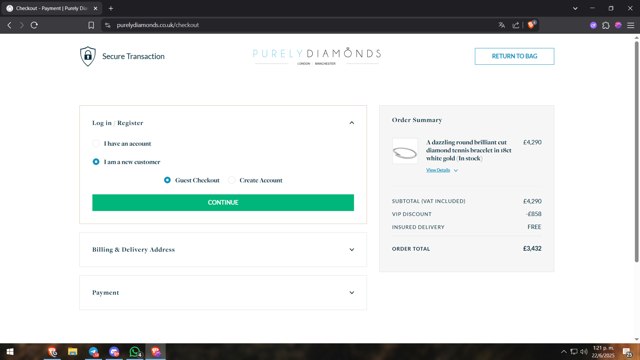Image resolution: width=640 pixels, height=360 pixels.
Task: Click the Secure Transaction shield lock icon
Action: [88, 56]
